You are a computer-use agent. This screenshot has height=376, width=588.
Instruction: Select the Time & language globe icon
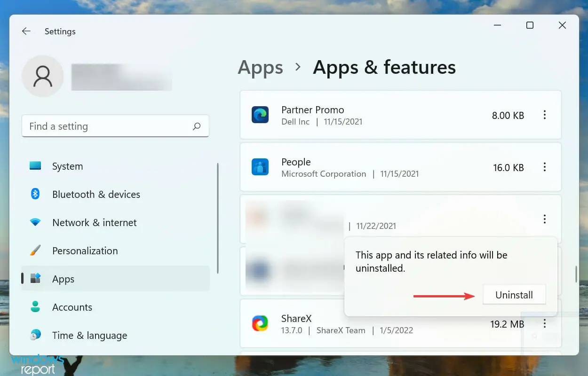tap(35, 335)
